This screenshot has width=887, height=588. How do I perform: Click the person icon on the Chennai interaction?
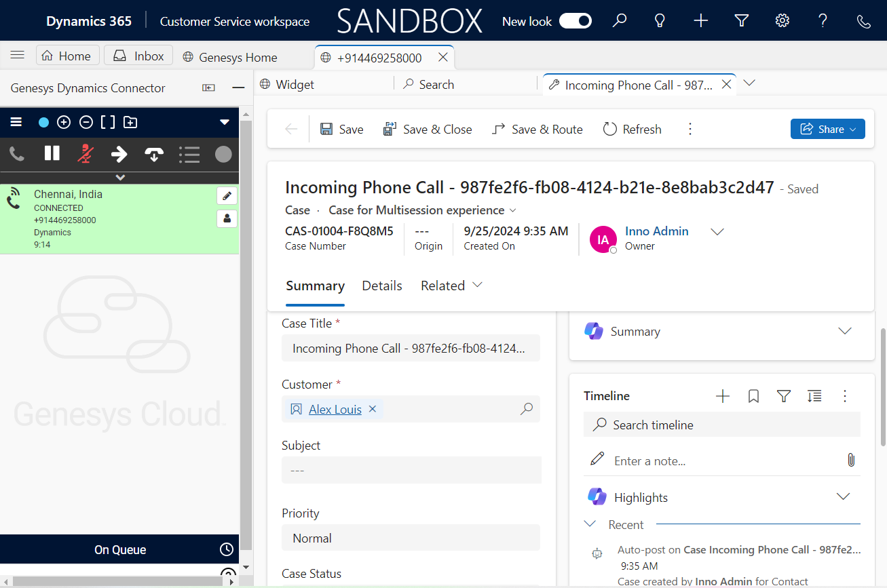(227, 218)
